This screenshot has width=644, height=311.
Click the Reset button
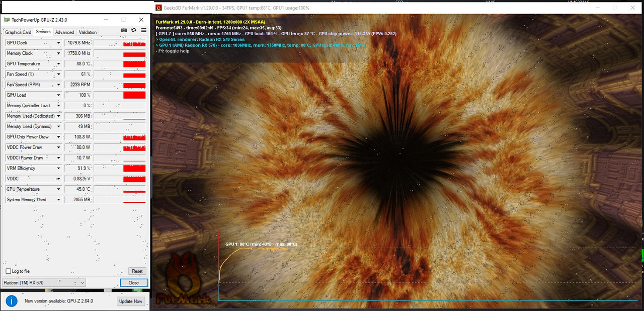(x=137, y=271)
